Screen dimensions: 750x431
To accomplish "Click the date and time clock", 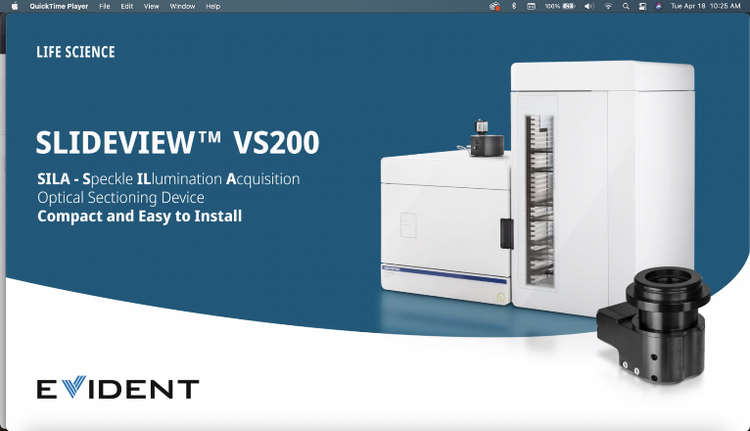I will [705, 6].
